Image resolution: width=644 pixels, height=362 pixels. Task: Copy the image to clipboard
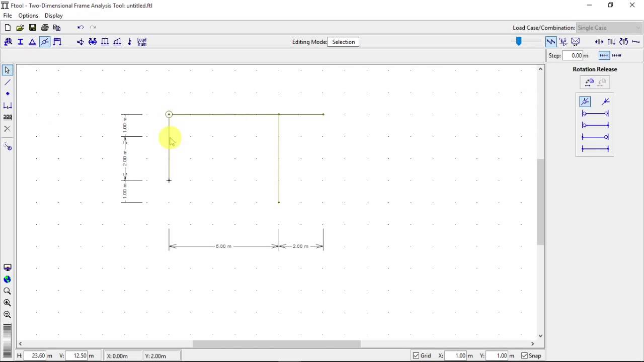pyautogui.click(x=57, y=28)
